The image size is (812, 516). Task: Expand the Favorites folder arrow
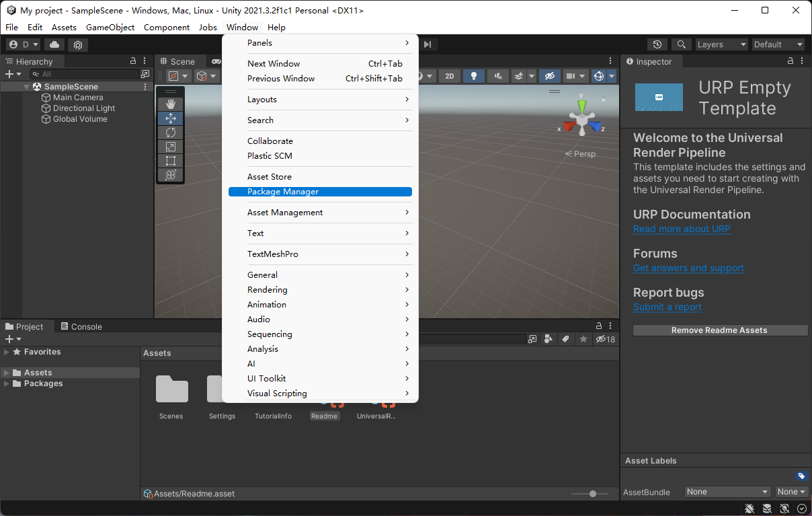point(6,352)
